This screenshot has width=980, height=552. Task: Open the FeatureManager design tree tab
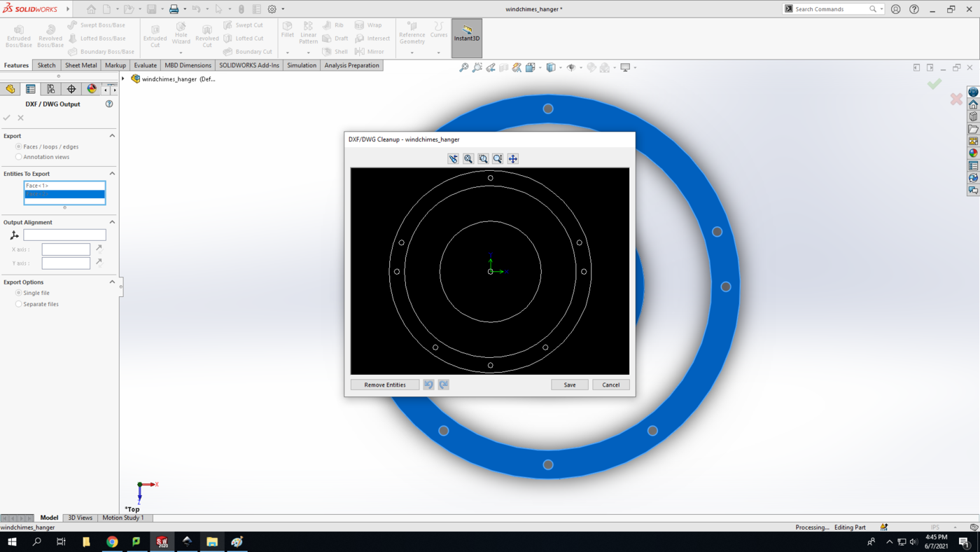(10, 89)
